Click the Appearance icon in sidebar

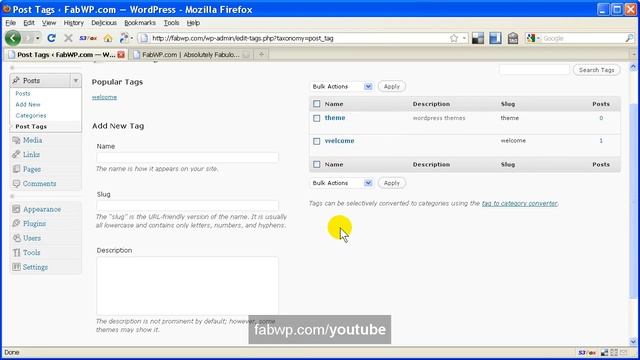pyautogui.click(x=16, y=209)
